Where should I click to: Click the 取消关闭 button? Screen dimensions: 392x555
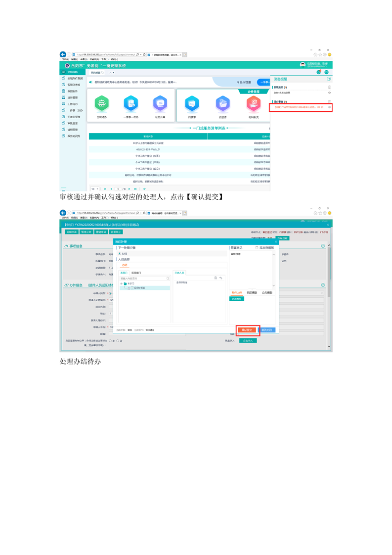tap(266, 330)
